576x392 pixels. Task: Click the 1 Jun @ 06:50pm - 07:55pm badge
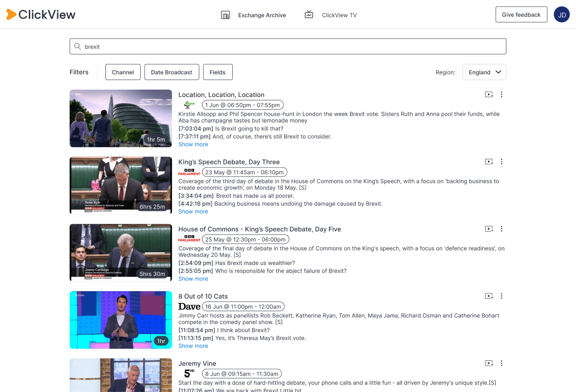pyautogui.click(x=242, y=105)
